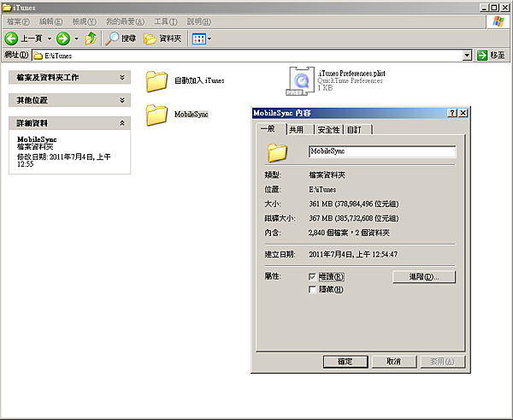Open the 工具(T) menu
Image resolution: width=513 pixels, height=420 pixels.
pyautogui.click(x=166, y=21)
